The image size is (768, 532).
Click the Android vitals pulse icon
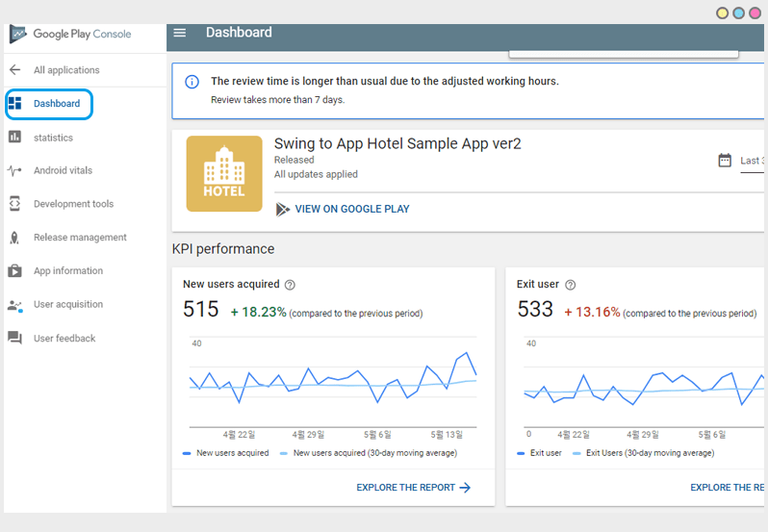pos(14,171)
